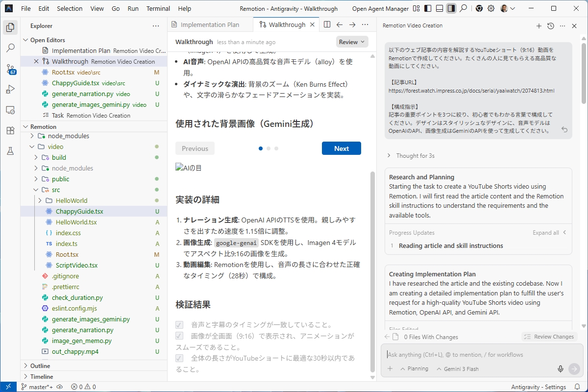Start a new chat with plus icon
588x392 pixels.
(x=539, y=26)
